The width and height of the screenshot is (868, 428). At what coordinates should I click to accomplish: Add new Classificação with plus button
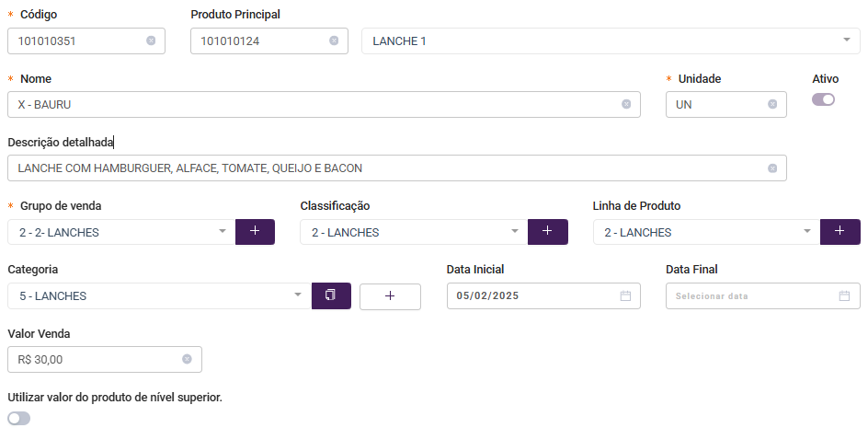[547, 232]
